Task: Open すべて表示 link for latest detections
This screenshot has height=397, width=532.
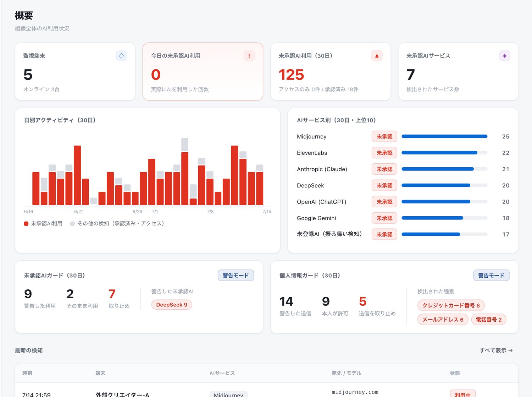Action: point(496,350)
